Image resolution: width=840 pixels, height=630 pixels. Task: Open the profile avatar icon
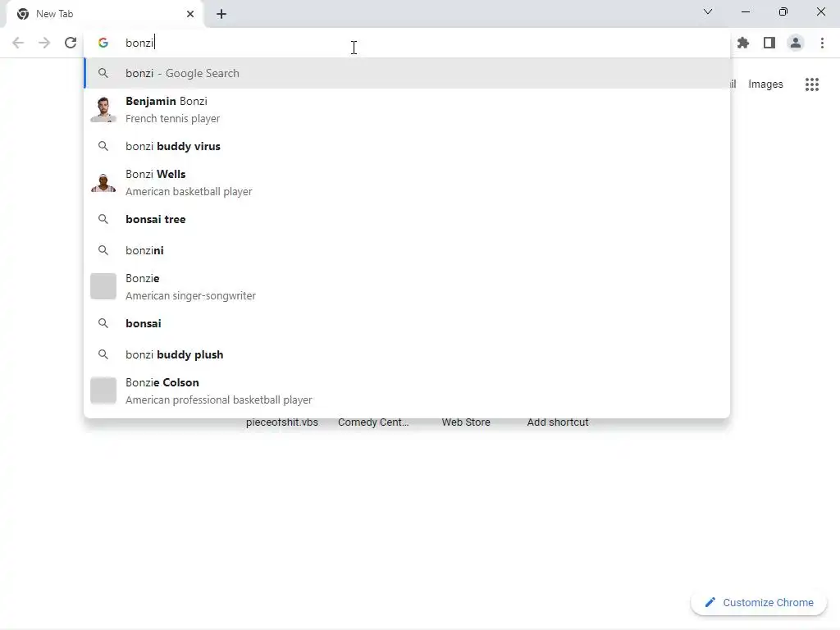pos(796,43)
